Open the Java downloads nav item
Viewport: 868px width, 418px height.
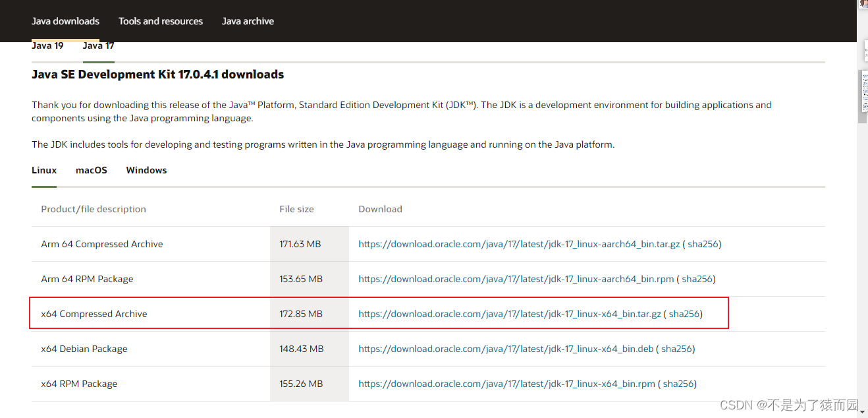pos(65,21)
